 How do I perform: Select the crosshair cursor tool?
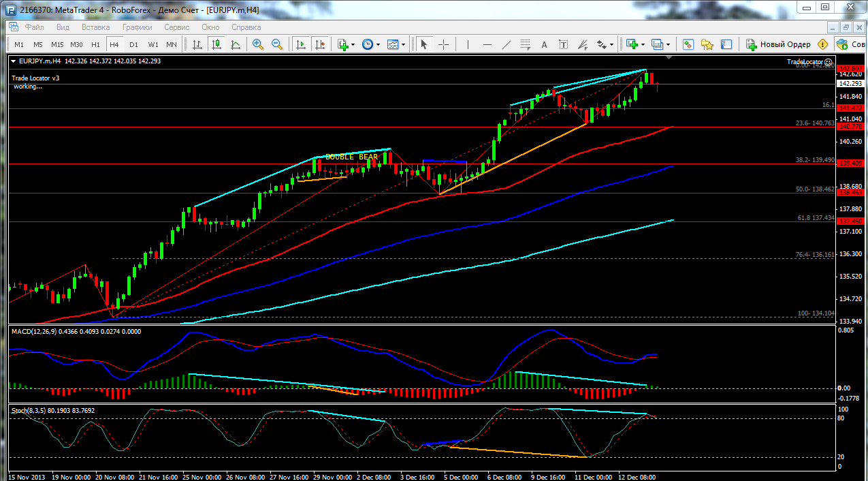coord(443,44)
